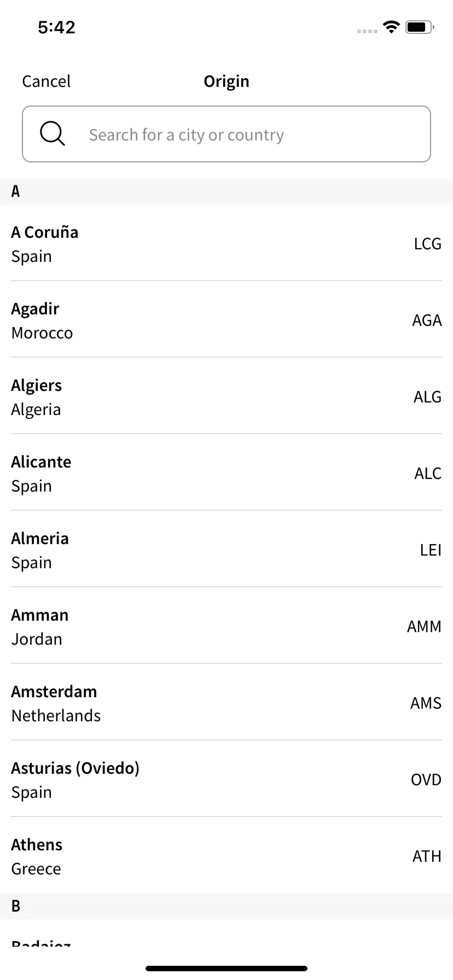Cancel origin selection
This screenshot has height=980, width=453.
[47, 81]
